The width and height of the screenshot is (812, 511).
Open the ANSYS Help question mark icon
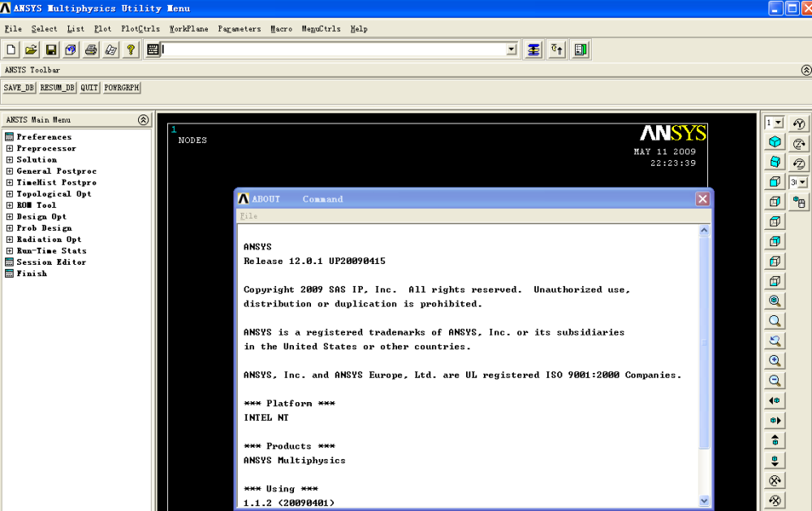130,50
